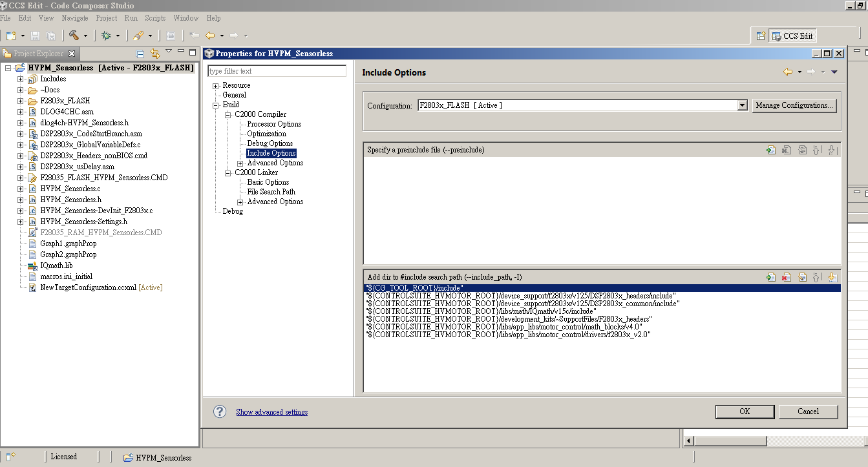Expand HVPM_Sensorless.c file node

(20, 189)
